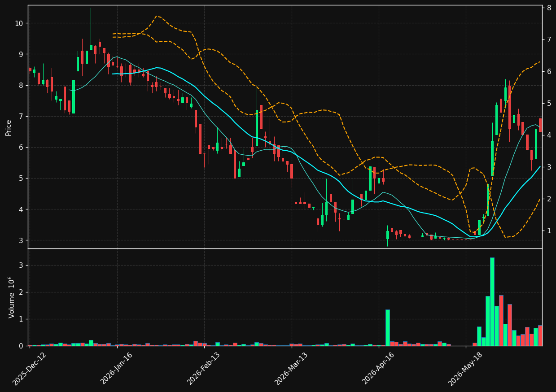This screenshot has width=556, height=392.
Task: Click the 2026-Jan-16 date label
Action: point(117,369)
